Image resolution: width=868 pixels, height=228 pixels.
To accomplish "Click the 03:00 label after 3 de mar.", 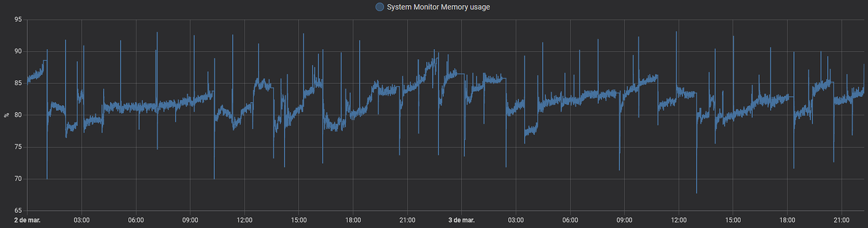I will [516, 220].
